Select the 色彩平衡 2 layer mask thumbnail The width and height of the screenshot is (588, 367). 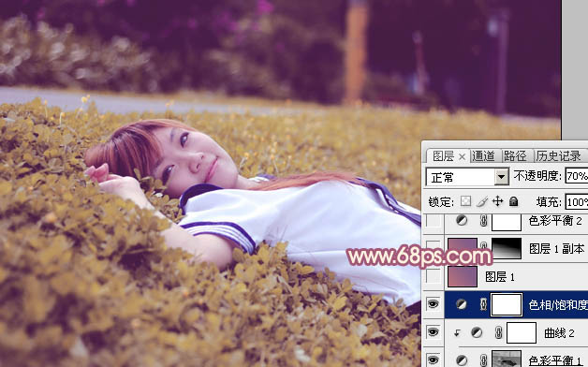pyautogui.click(x=507, y=222)
